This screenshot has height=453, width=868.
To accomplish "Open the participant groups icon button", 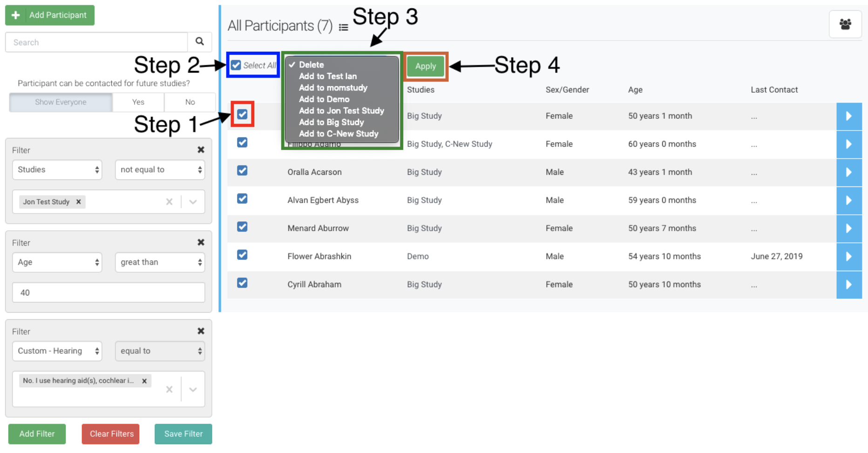I will click(x=845, y=24).
